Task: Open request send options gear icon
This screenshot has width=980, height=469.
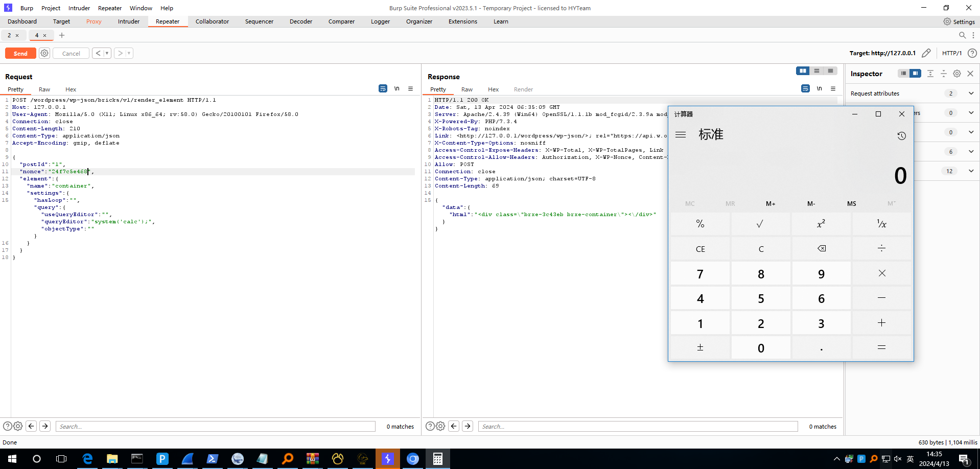Action: [44, 53]
